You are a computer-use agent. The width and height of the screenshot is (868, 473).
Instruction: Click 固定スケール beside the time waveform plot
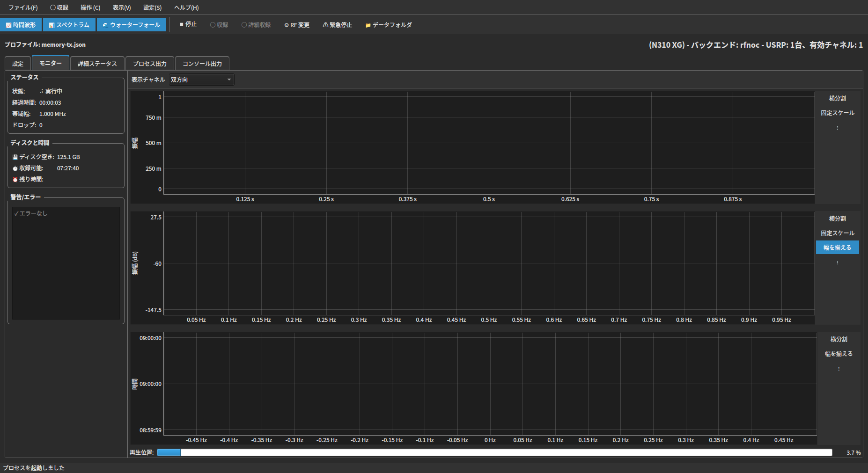click(x=838, y=113)
